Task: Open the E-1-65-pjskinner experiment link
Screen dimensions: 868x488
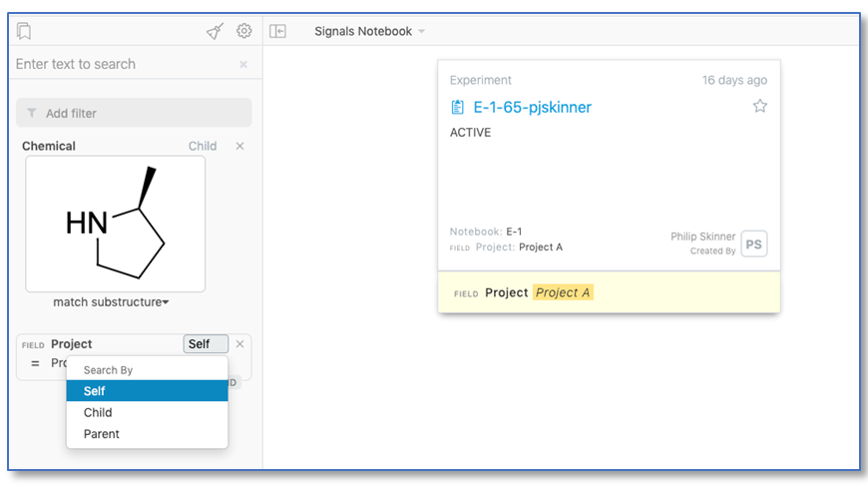Action: tap(532, 107)
